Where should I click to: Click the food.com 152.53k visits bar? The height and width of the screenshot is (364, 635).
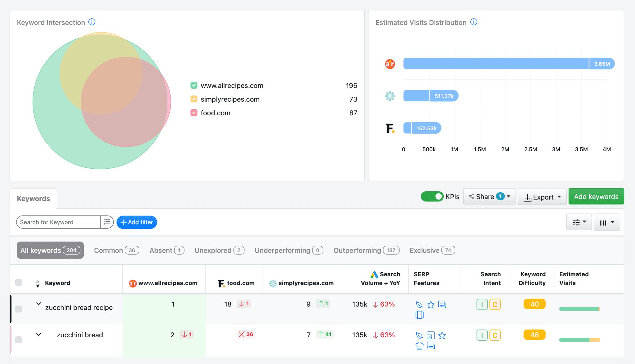[422, 128]
